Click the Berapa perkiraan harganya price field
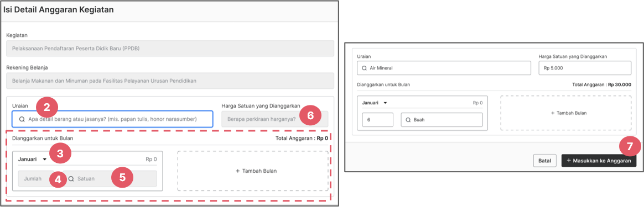The image size is (644, 207). tap(275, 119)
